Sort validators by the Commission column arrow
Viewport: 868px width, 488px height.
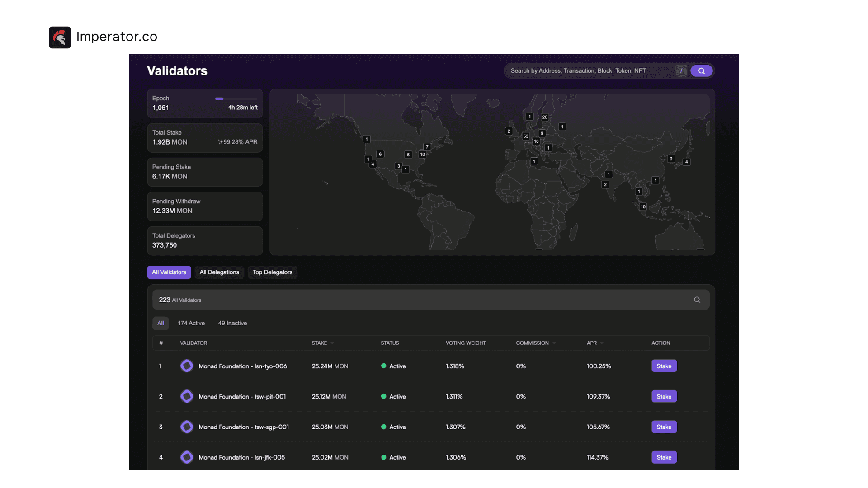click(x=554, y=343)
